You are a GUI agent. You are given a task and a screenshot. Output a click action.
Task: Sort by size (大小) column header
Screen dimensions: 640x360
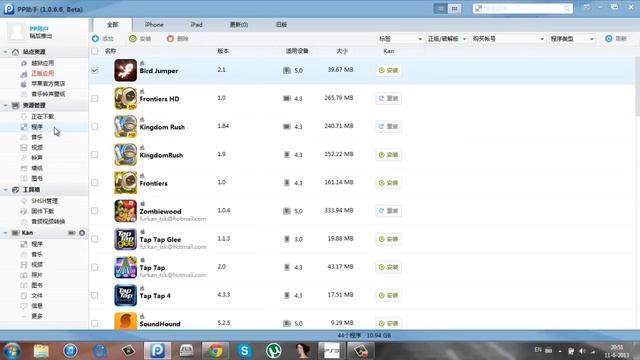click(x=342, y=51)
